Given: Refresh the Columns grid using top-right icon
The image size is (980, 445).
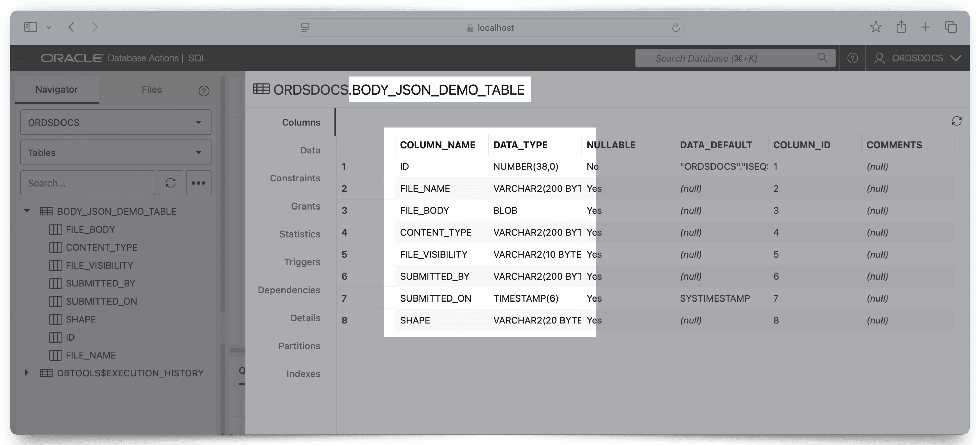Looking at the screenshot, I should (x=957, y=121).
